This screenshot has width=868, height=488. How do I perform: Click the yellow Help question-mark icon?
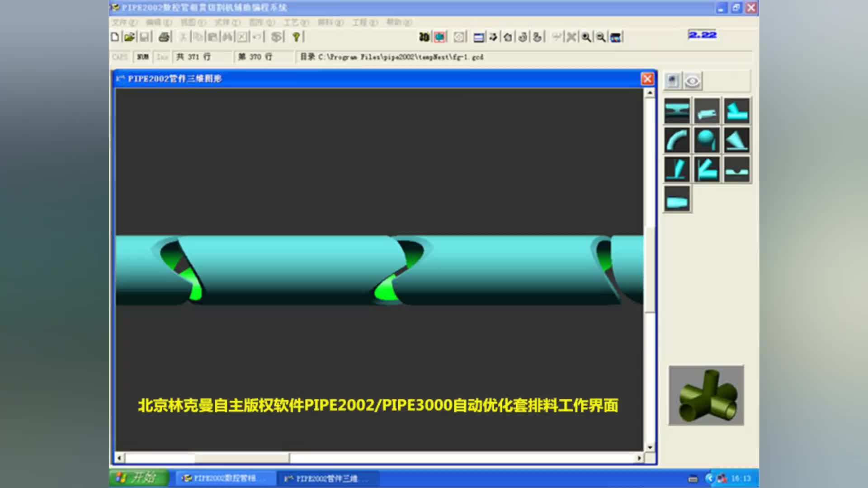[296, 37]
